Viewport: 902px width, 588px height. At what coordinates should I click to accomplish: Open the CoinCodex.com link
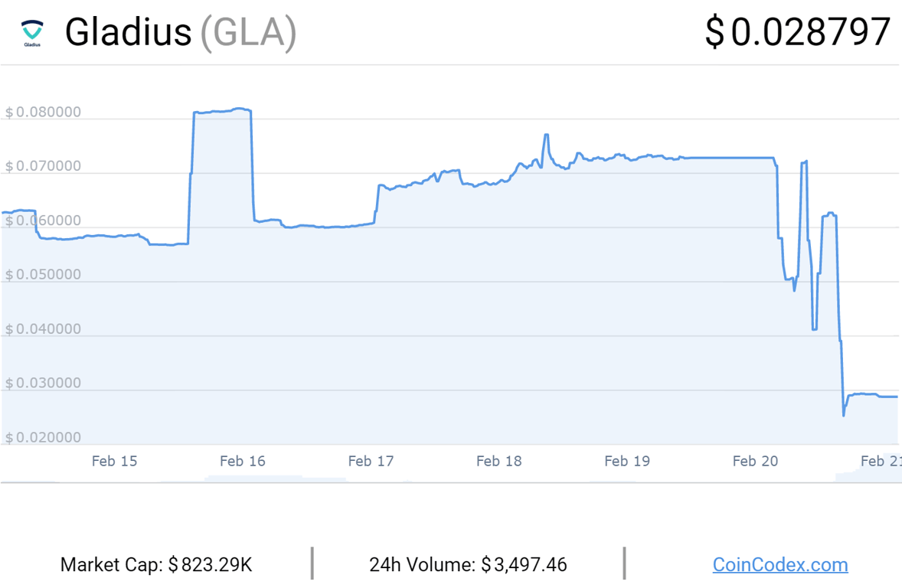pos(779,565)
